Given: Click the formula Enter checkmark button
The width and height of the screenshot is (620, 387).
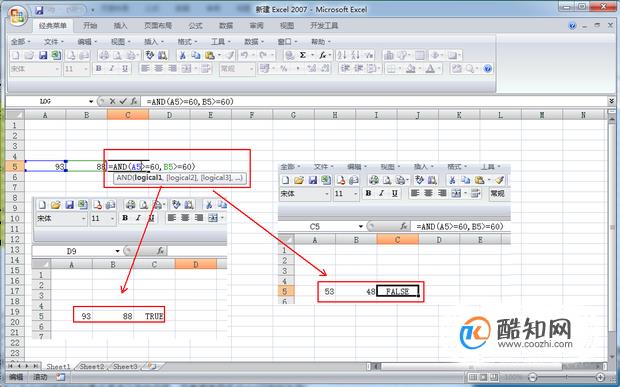Looking at the screenshot, I should click(x=123, y=102).
